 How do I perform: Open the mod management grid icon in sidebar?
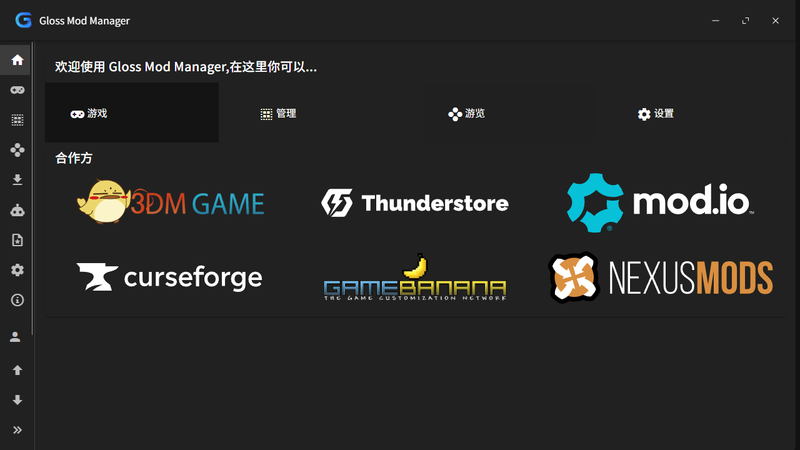click(x=17, y=120)
